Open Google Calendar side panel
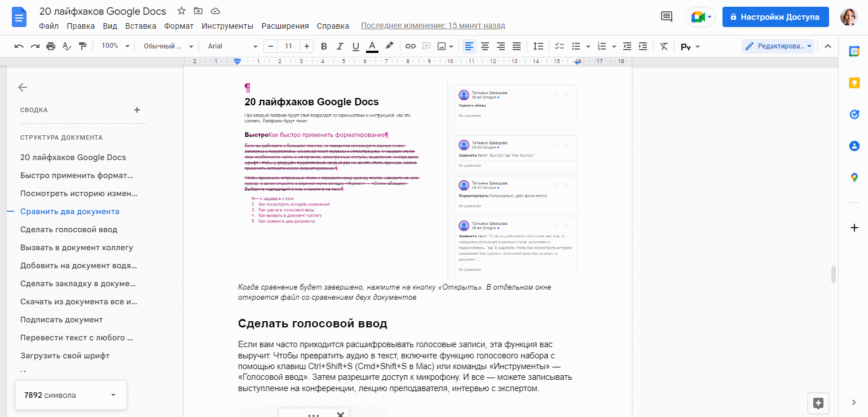The image size is (868, 417). (854, 51)
